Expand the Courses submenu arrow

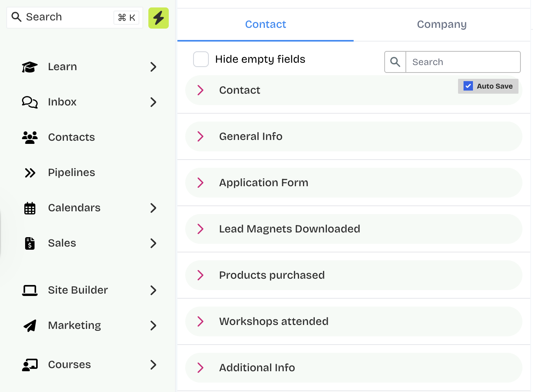153,365
